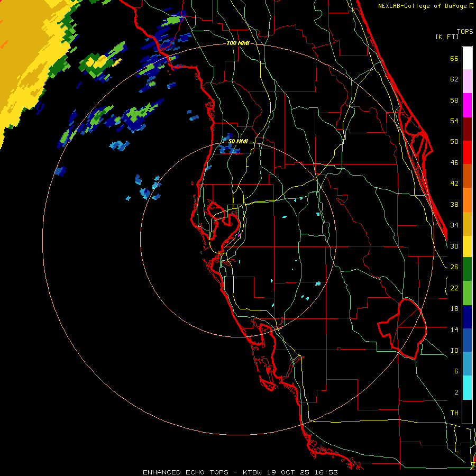Pick the dark red legend swatch

[467, 129]
